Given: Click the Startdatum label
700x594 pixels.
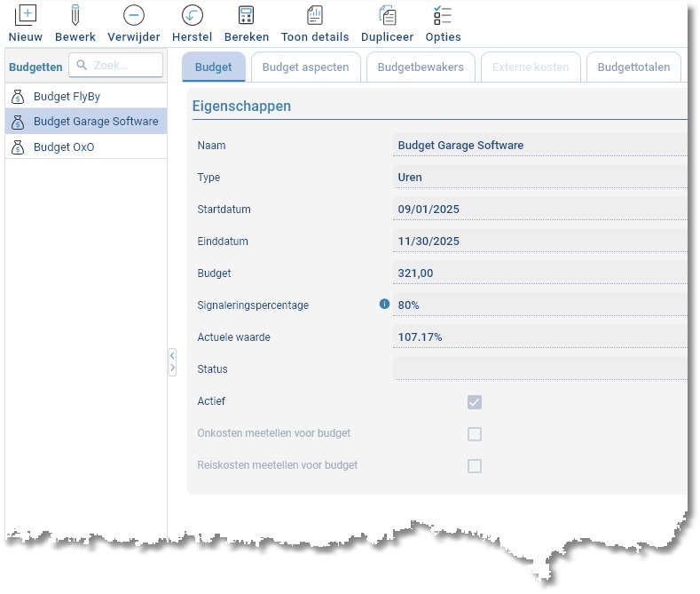Looking at the screenshot, I should click(x=224, y=210).
